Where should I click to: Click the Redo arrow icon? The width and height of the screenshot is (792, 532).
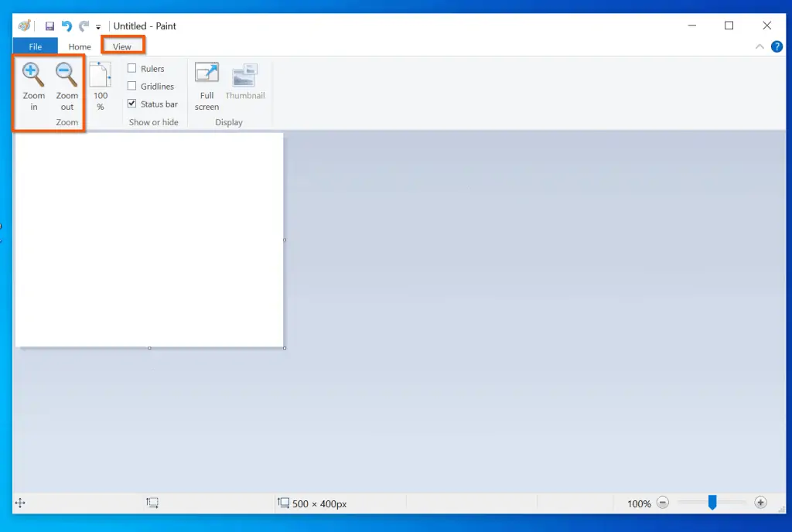(x=84, y=26)
